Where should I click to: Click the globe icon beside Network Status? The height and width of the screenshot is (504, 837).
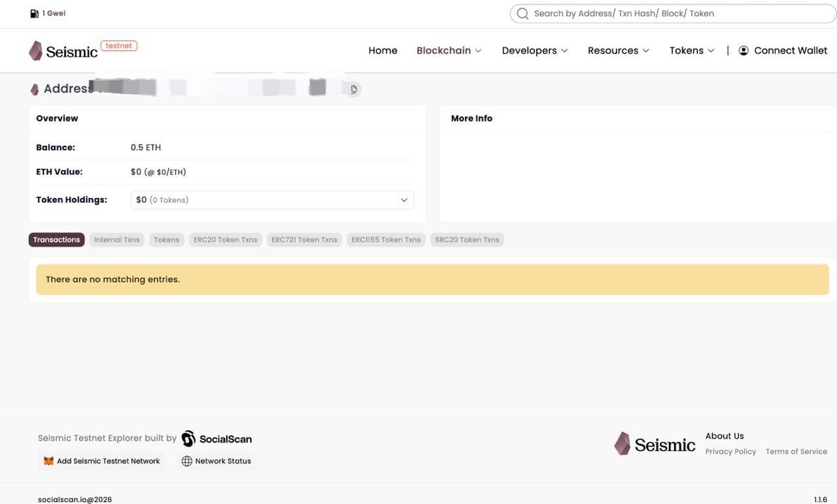(x=186, y=461)
